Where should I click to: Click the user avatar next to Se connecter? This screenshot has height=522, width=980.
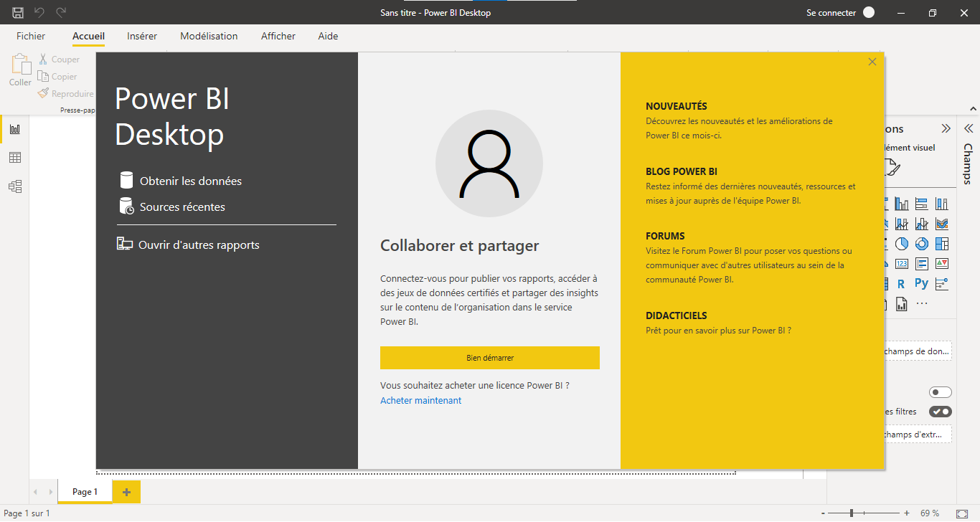pyautogui.click(x=869, y=12)
